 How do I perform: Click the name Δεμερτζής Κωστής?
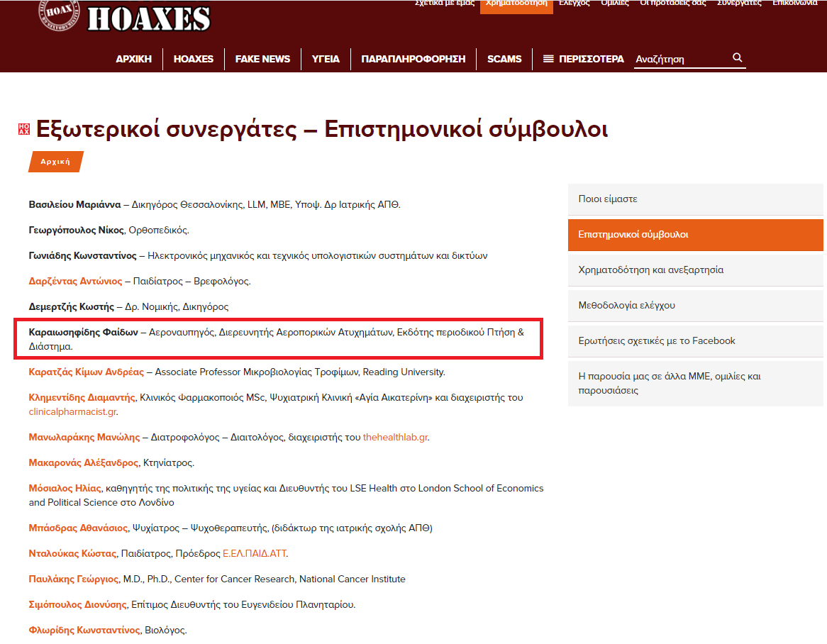(71, 306)
